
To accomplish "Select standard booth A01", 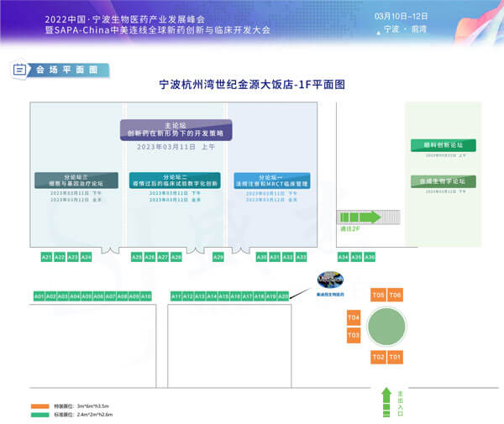I will 39,296.
